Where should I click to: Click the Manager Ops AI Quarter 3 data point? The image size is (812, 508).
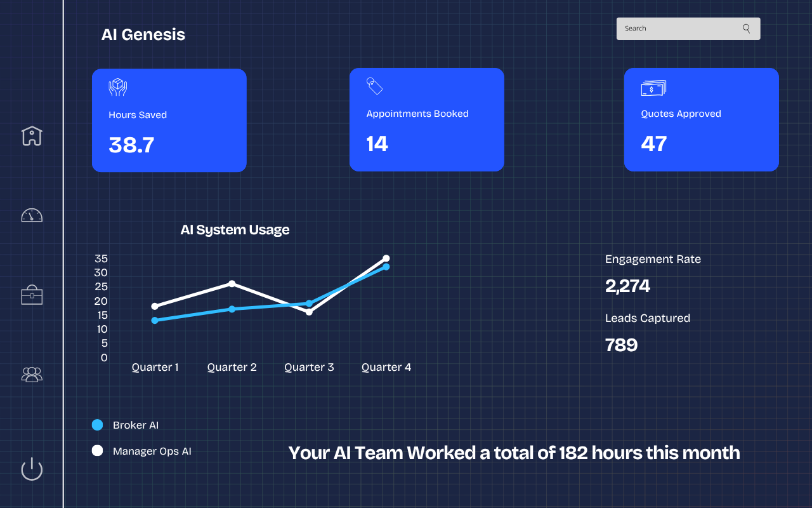pos(309,312)
